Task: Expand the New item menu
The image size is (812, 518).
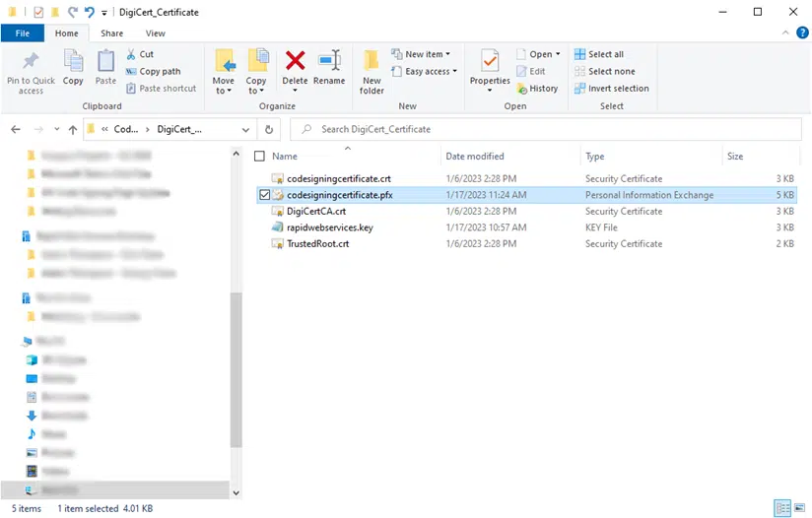Action: pyautogui.click(x=421, y=54)
